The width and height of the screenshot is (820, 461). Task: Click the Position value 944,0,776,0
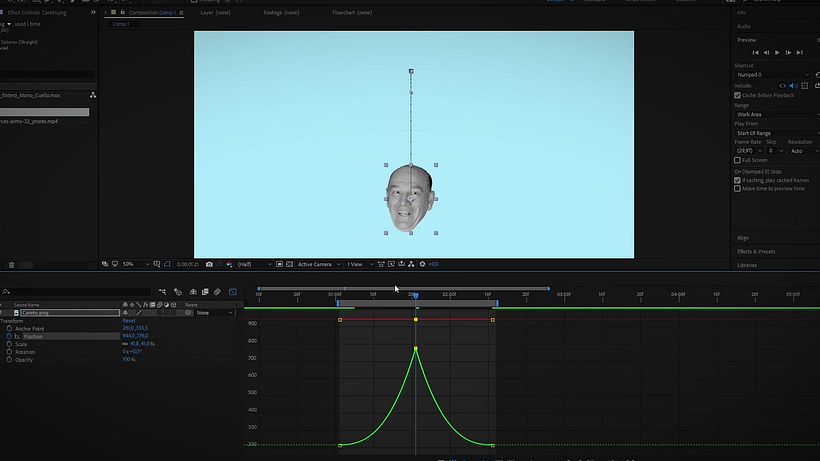coord(135,336)
